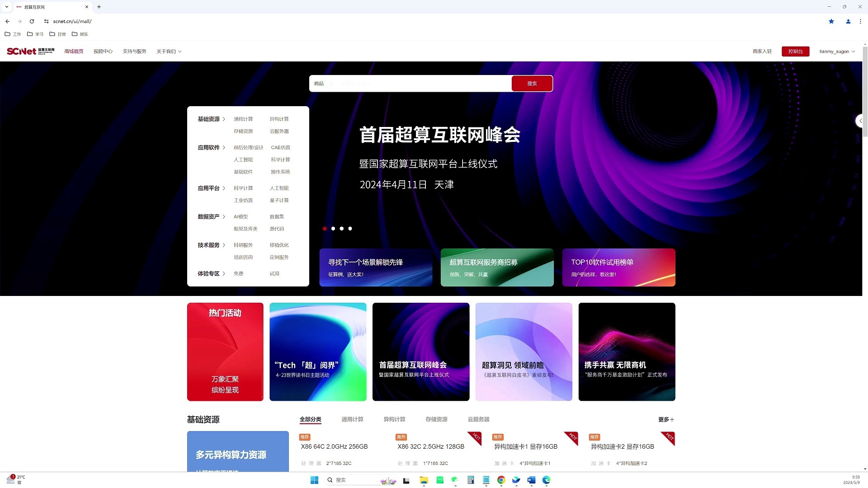Open the "Tech「超」阅界" activity card
This screenshot has height=488, width=868.
(x=318, y=352)
